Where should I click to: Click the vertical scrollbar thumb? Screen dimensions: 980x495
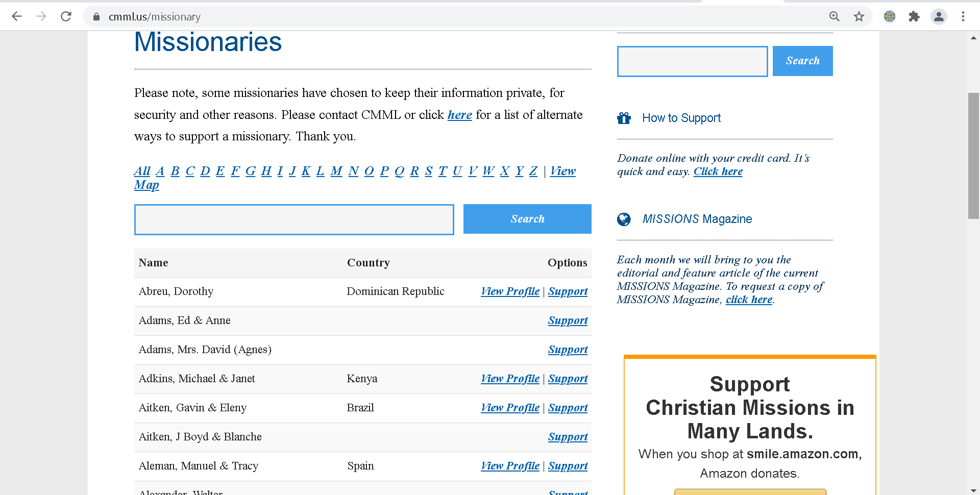[973, 156]
